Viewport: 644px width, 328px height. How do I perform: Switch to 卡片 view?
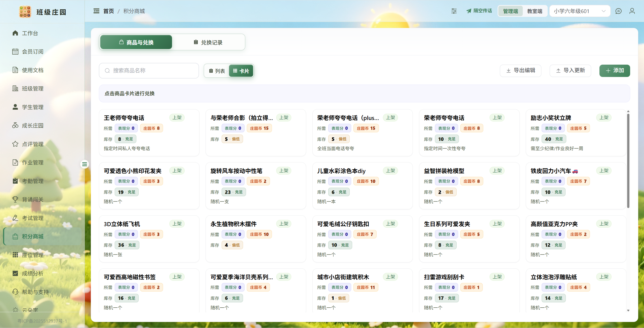(241, 71)
